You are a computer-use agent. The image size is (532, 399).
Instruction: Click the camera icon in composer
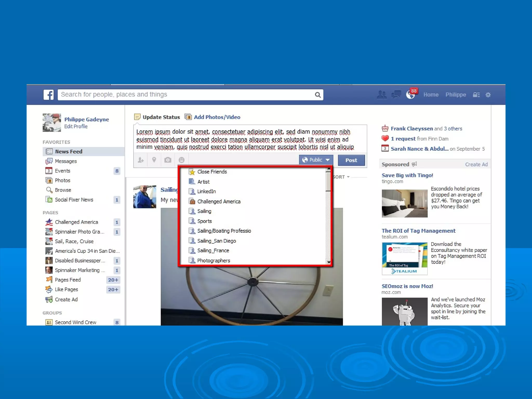click(168, 160)
